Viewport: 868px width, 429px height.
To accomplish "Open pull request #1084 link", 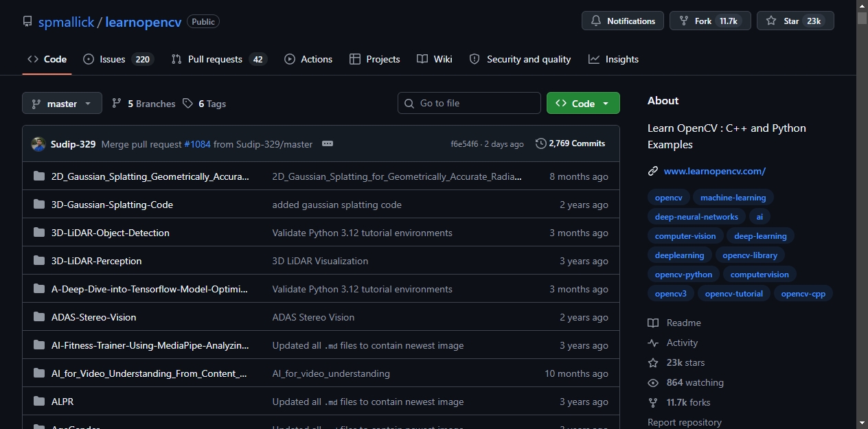I will pos(197,144).
